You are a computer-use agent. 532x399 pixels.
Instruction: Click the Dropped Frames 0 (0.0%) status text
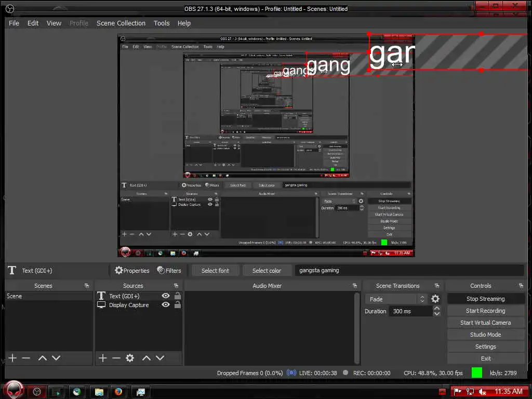[x=250, y=373]
